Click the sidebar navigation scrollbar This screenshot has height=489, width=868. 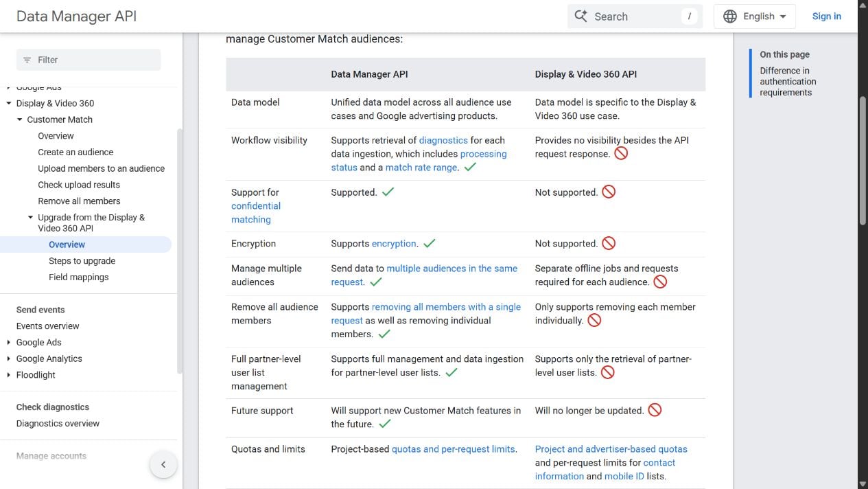click(180, 251)
